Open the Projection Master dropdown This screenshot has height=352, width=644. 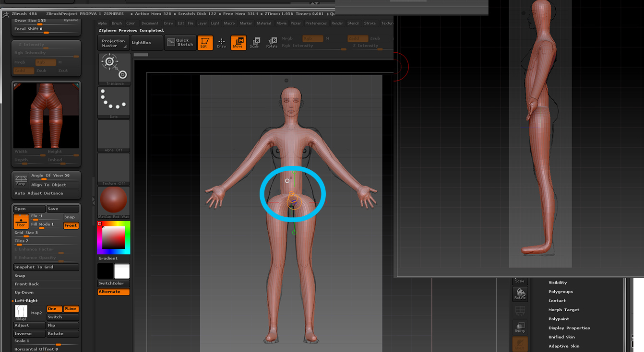pos(114,43)
